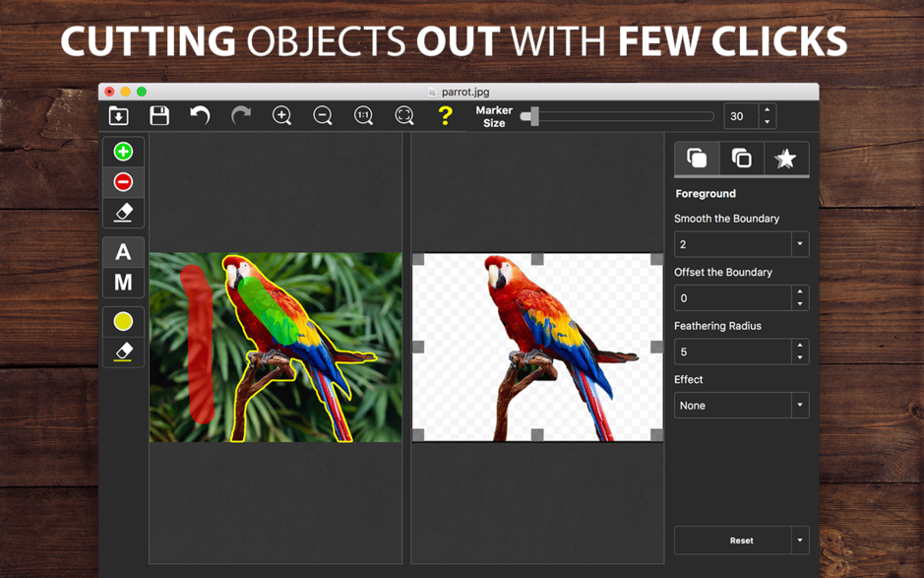
Task: Open the Feathering Radius dropdown arrow
Action: [800, 352]
